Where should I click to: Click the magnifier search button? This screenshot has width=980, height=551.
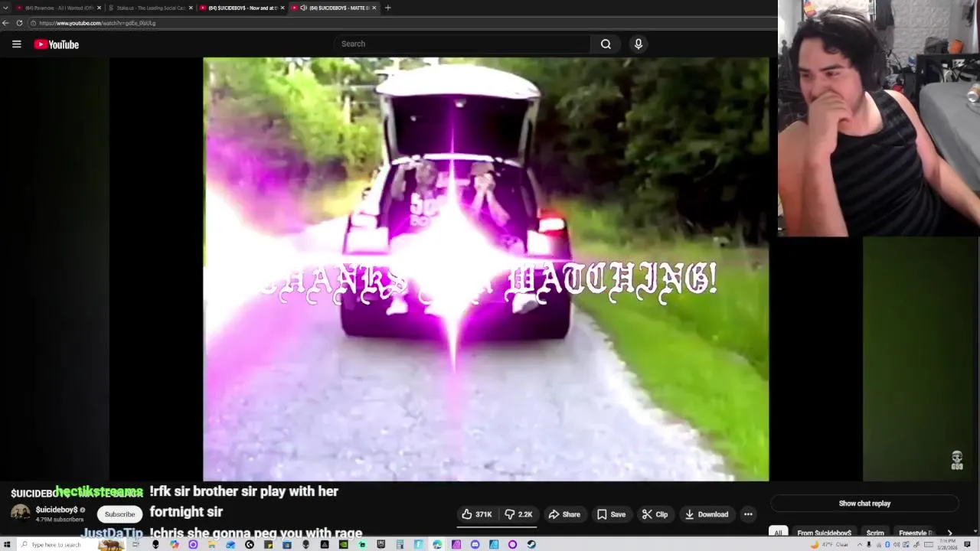click(606, 44)
